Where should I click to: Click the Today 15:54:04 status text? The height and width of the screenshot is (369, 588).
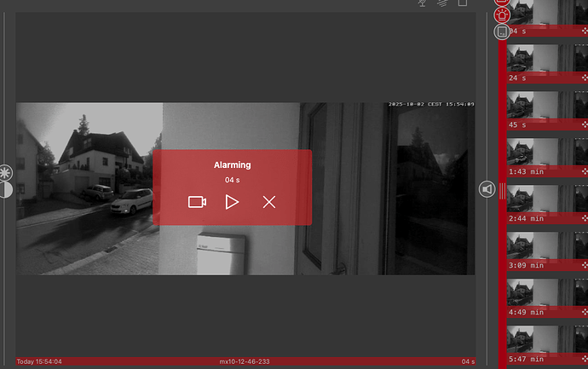[x=39, y=361]
